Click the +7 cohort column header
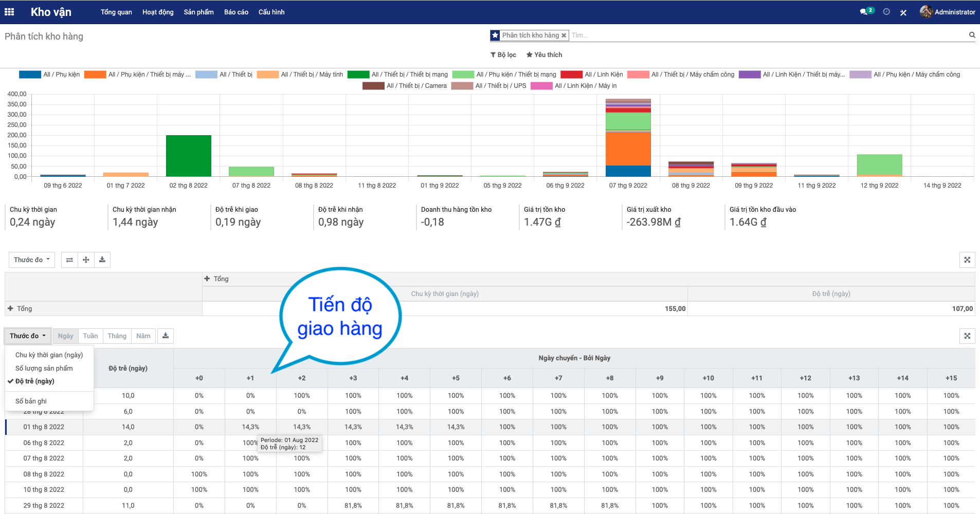This screenshot has width=980, height=514. point(558,378)
